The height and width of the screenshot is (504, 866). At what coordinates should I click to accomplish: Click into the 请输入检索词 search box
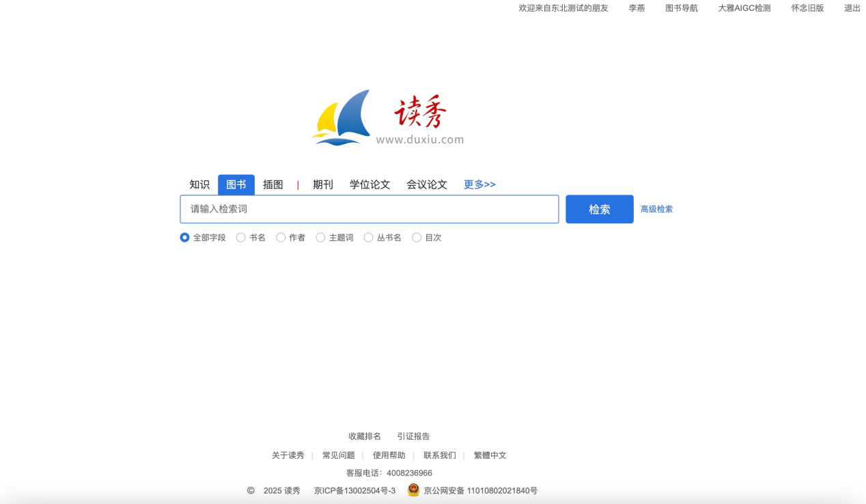point(369,209)
